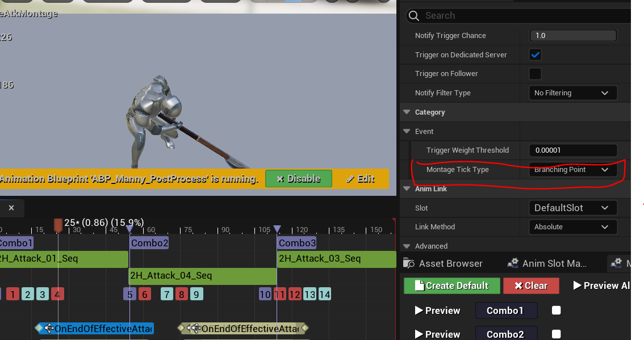Click the red timeline scrub handle
644x340 pixels.
(58, 225)
